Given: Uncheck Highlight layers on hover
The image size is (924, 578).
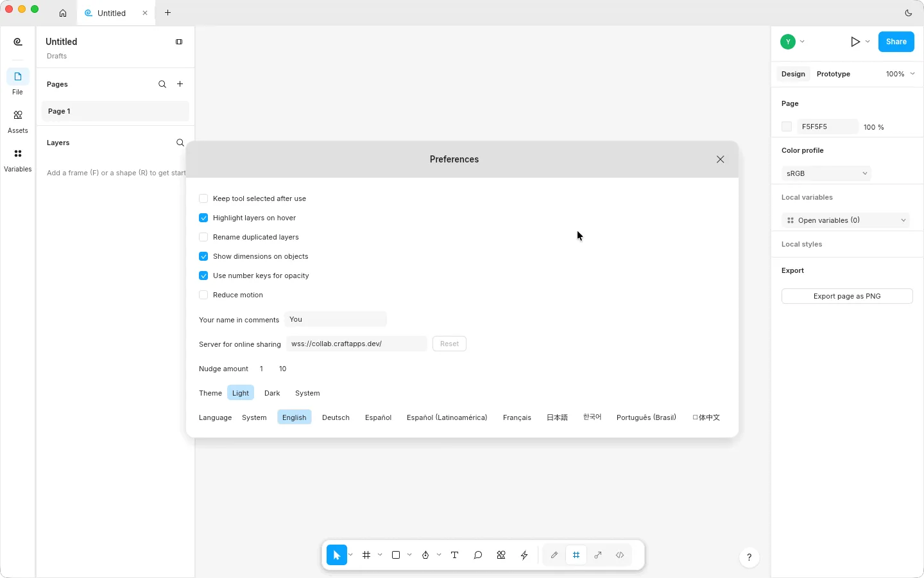Looking at the screenshot, I should (203, 218).
